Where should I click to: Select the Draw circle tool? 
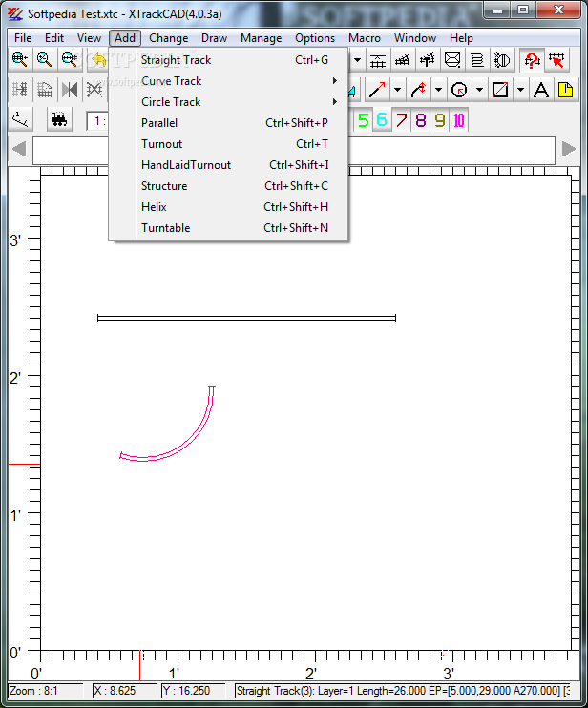pyautogui.click(x=459, y=90)
